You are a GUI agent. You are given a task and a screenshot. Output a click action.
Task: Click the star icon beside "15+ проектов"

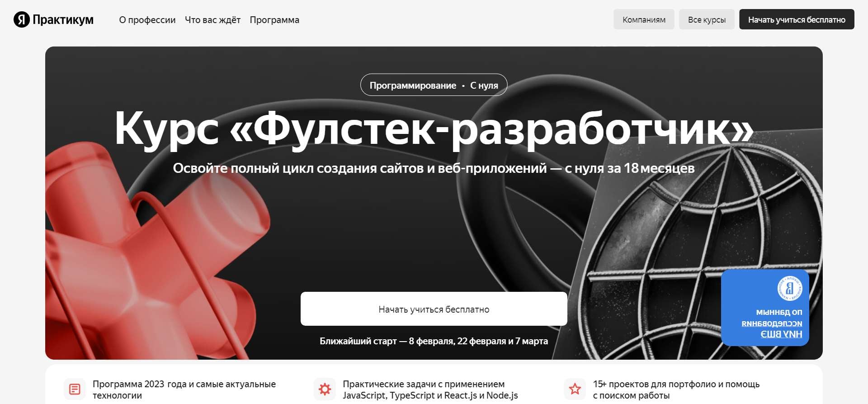pyautogui.click(x=575, y=389)
